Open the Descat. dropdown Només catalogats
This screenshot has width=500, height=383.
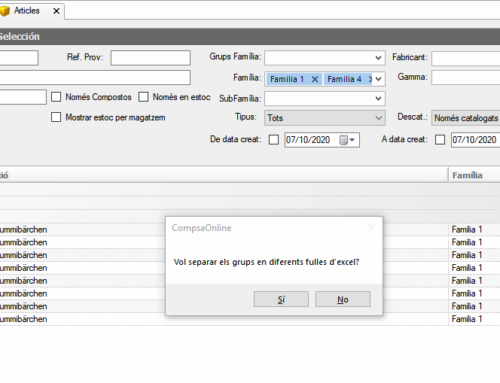click(x=466, y=118)
